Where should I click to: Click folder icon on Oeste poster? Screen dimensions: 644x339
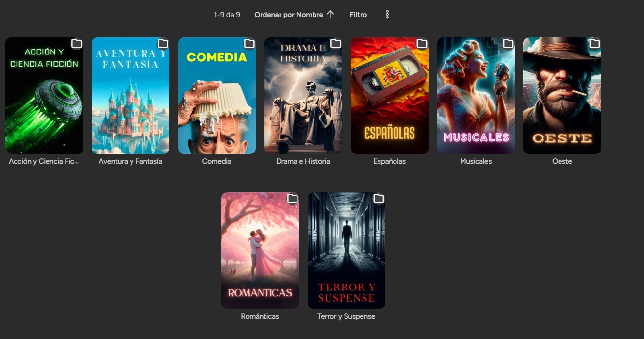click(594, 44)
